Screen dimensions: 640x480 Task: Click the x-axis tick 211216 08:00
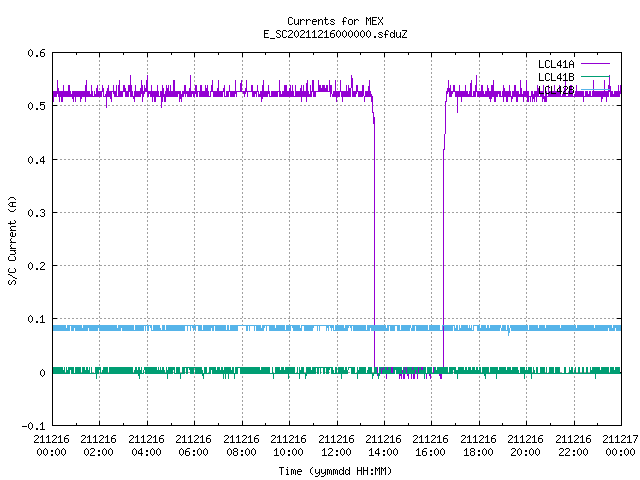click(241, 446)
